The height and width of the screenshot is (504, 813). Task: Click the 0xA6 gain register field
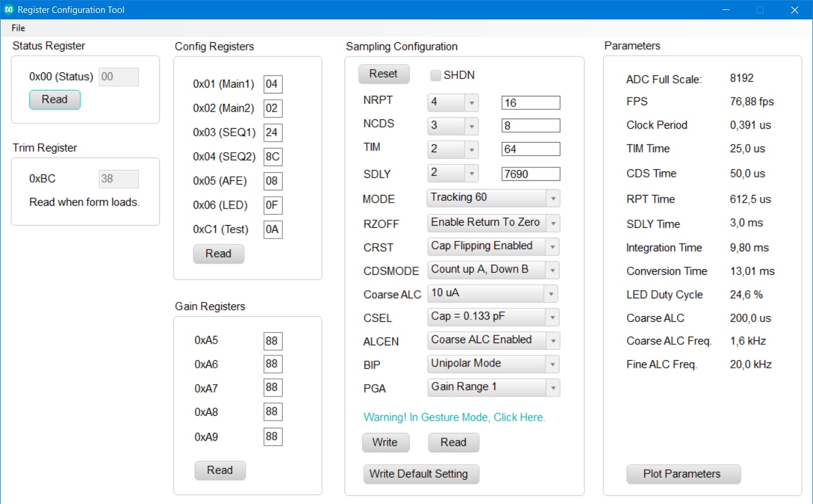tap(273, 364)
